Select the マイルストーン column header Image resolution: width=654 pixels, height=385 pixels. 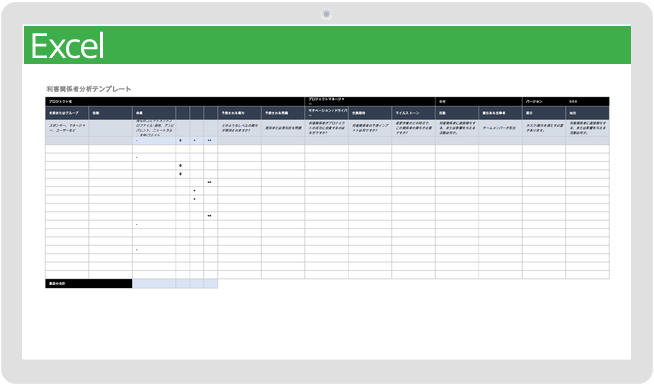pos(413,113)
